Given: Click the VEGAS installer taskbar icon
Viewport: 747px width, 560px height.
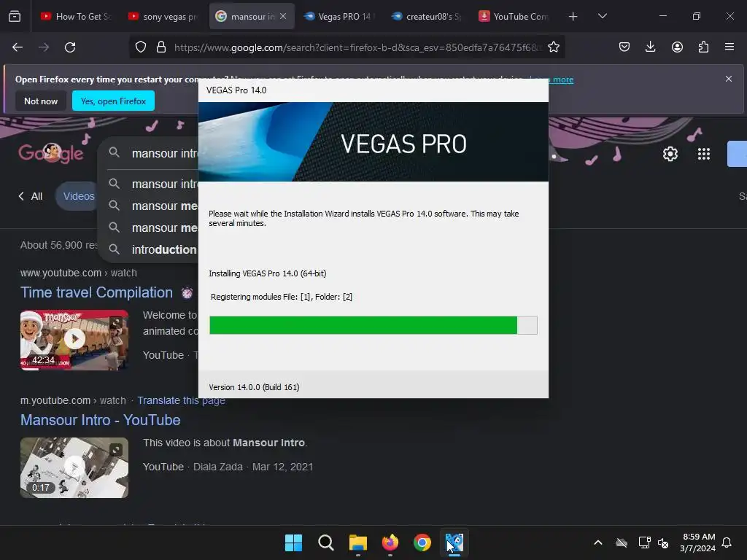Looking at the screenshot, I should point(454,542).
